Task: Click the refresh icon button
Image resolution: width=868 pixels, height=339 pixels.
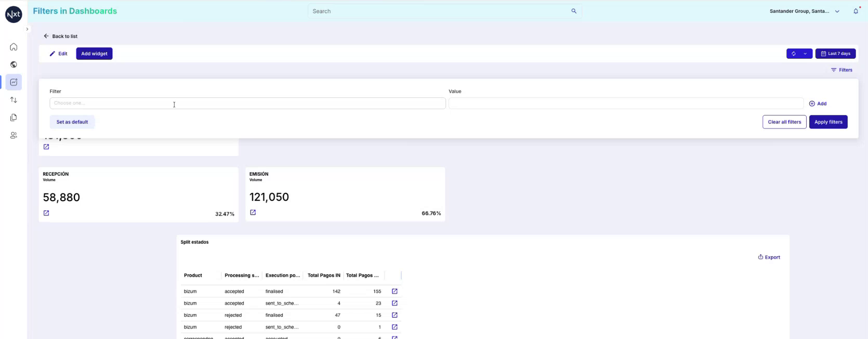Action: click(793, 54)
